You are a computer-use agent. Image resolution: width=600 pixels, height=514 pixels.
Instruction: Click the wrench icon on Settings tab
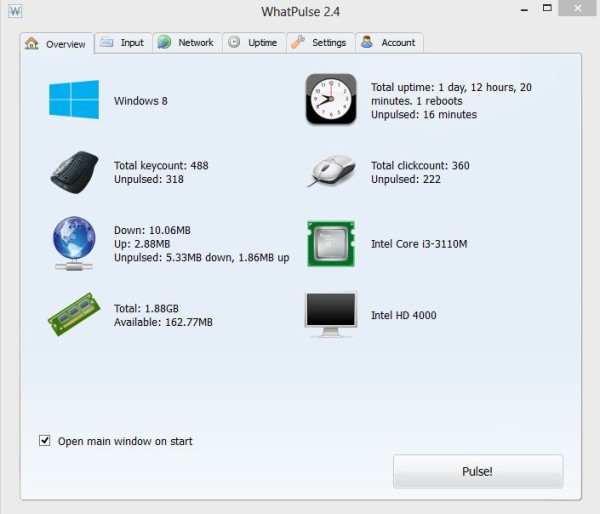[298, 42]
